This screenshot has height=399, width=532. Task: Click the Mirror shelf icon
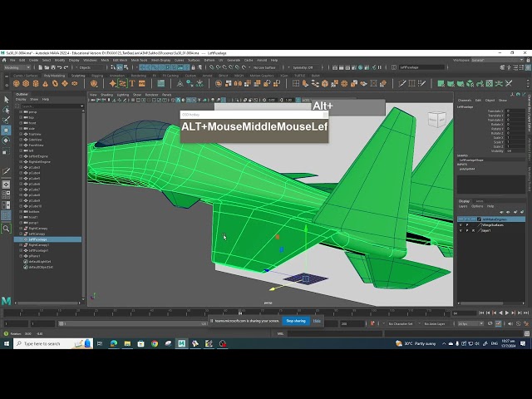[x=238, y=83]
